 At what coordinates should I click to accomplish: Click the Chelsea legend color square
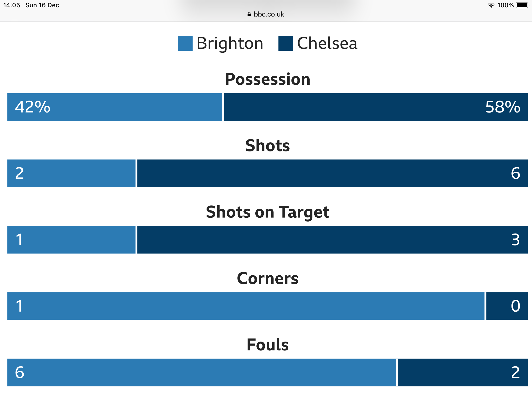click(286, 43)
